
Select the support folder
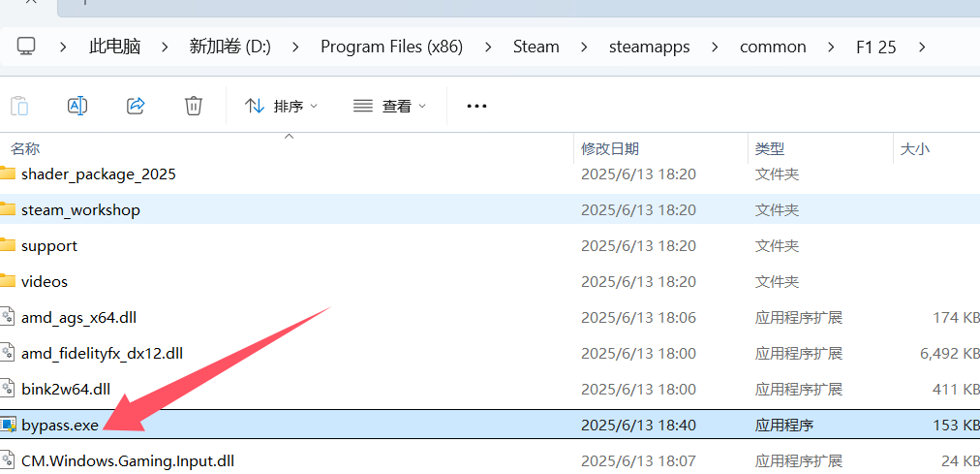pyautogui.click(x=49, y=246)
